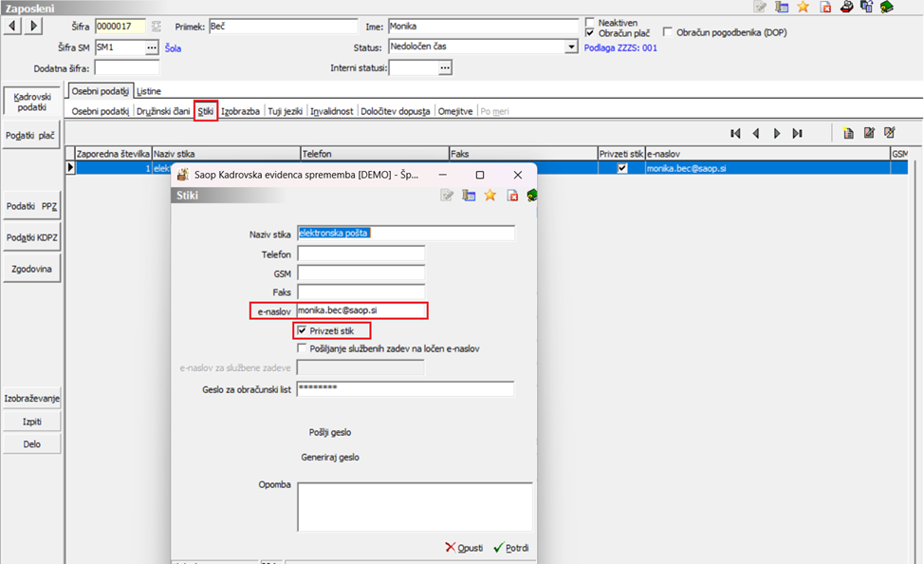The height and width of the screenshot is (564, 924).
Task: Enable Pošiljanje službenih zadev na ločen e-naslov
Action: click(x=303, y=348)
